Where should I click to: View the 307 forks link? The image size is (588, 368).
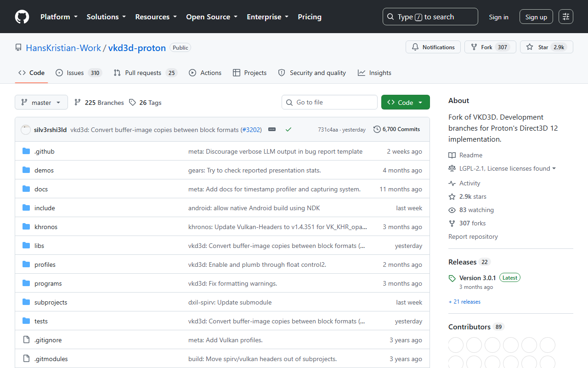467,223
